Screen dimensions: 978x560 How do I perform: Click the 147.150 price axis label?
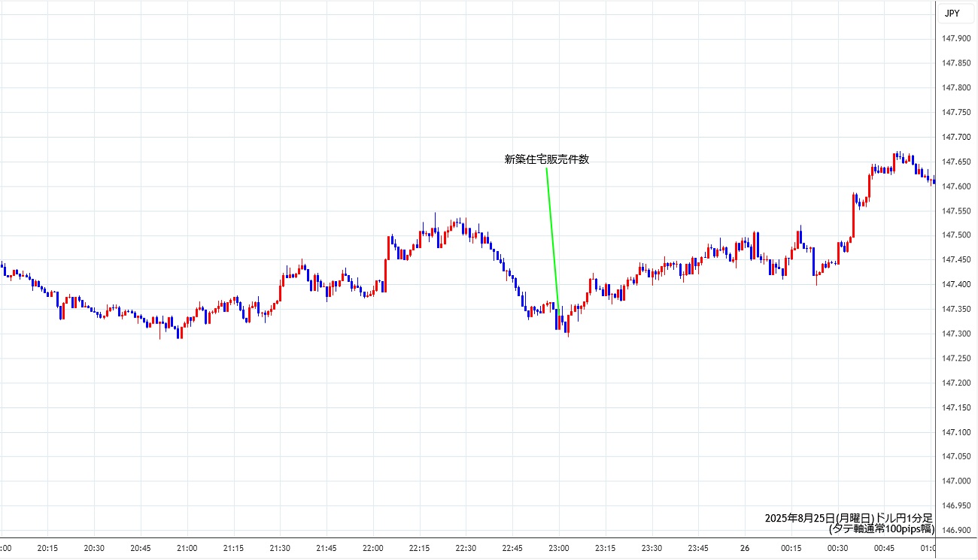point(956,407)
